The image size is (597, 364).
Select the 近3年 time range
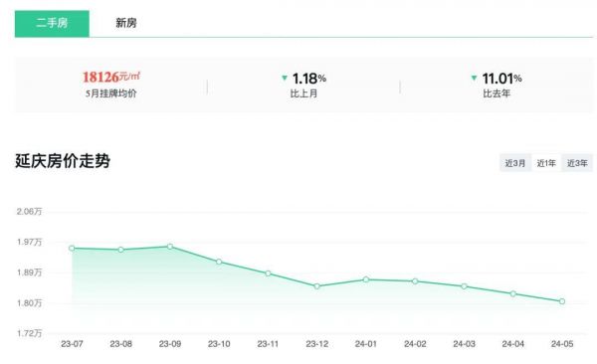point(577,163)
